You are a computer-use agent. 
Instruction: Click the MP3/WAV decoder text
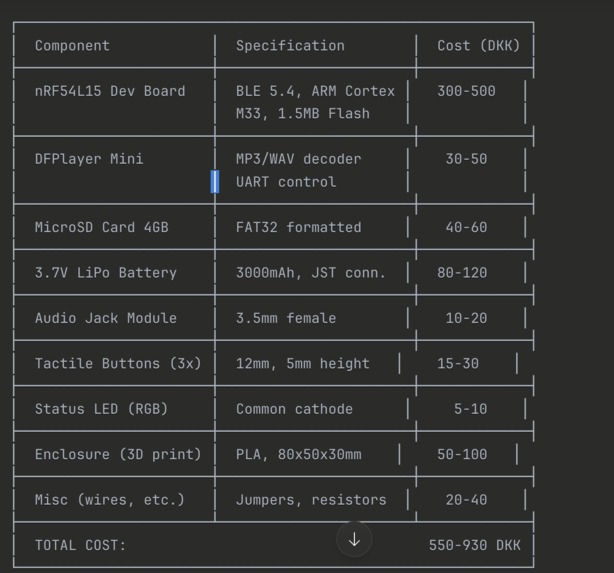point(298,159)
